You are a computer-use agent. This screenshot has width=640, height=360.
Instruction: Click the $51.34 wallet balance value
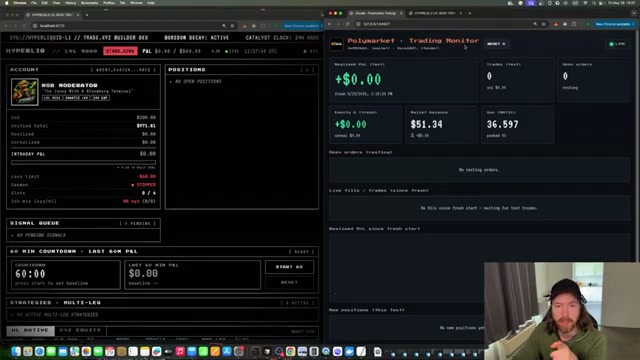tap(427, 124)
